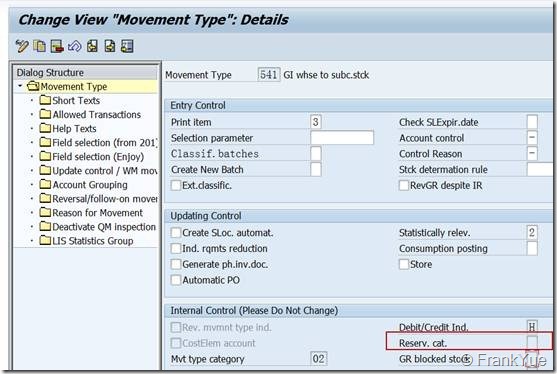Click the Selection parameter input field
Viewport: 557px width, 374px height.
click(x=342, y=138)
